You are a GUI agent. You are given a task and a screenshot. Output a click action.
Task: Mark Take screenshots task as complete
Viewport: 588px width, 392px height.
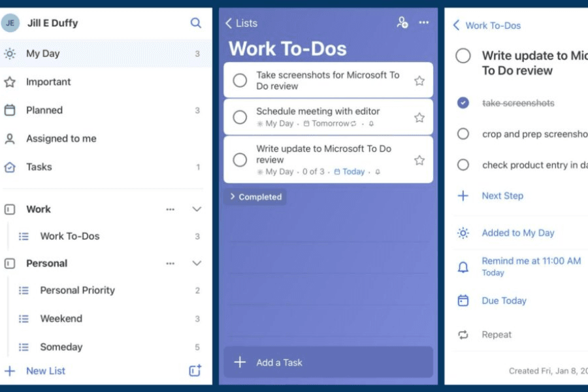(x=240, y=80)
